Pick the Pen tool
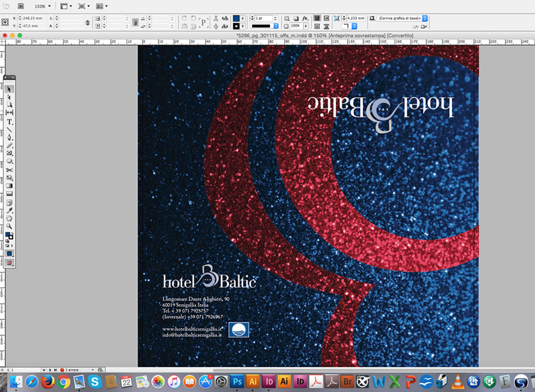The image size is (535, 392). click(x=10, y=137)
